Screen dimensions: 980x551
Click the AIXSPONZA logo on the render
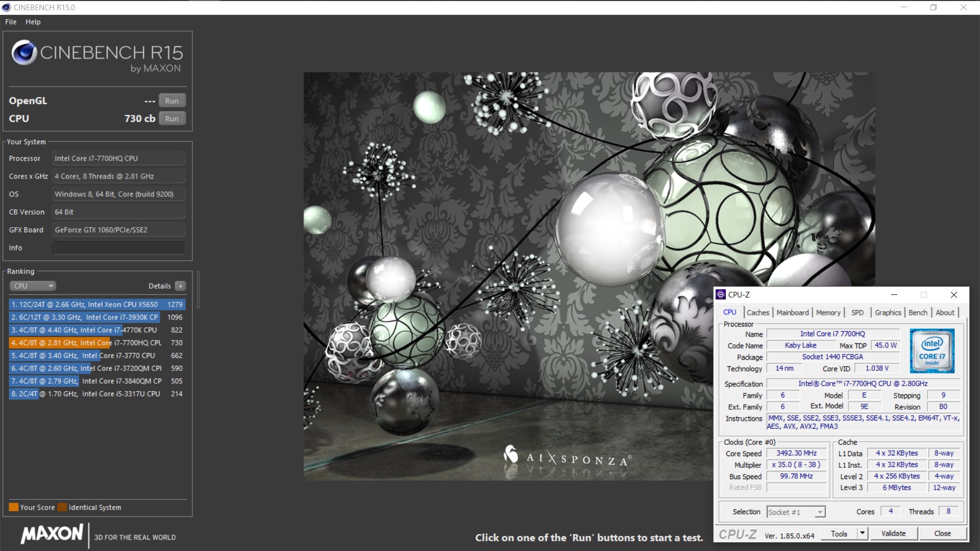coord(568,456)
